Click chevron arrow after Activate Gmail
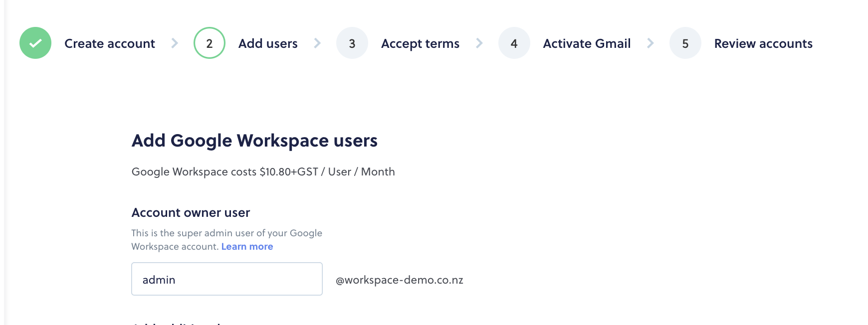This screenshot has width=868, height=325. point(651,43)
